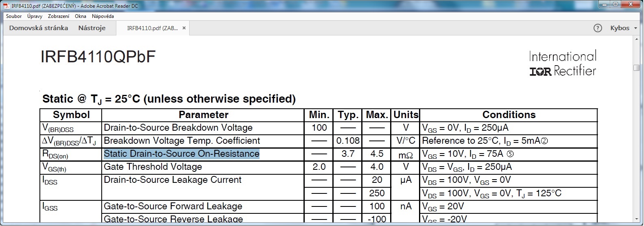The image size is (644, 226).
Task: Click the 2.0 minimum value
Action: coord(319,167)
